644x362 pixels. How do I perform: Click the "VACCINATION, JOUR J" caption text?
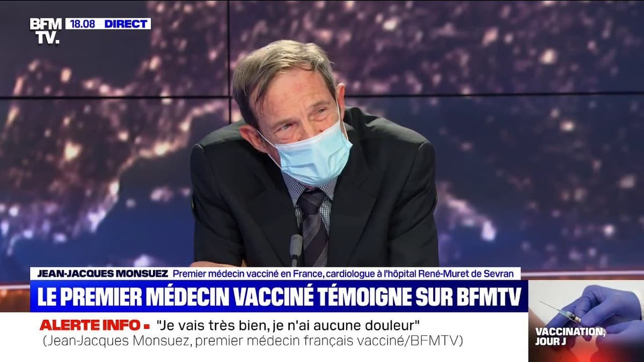570,336
